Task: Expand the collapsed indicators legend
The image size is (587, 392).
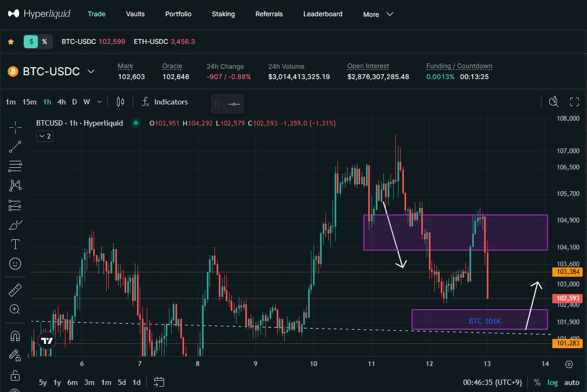Action: 44,136
